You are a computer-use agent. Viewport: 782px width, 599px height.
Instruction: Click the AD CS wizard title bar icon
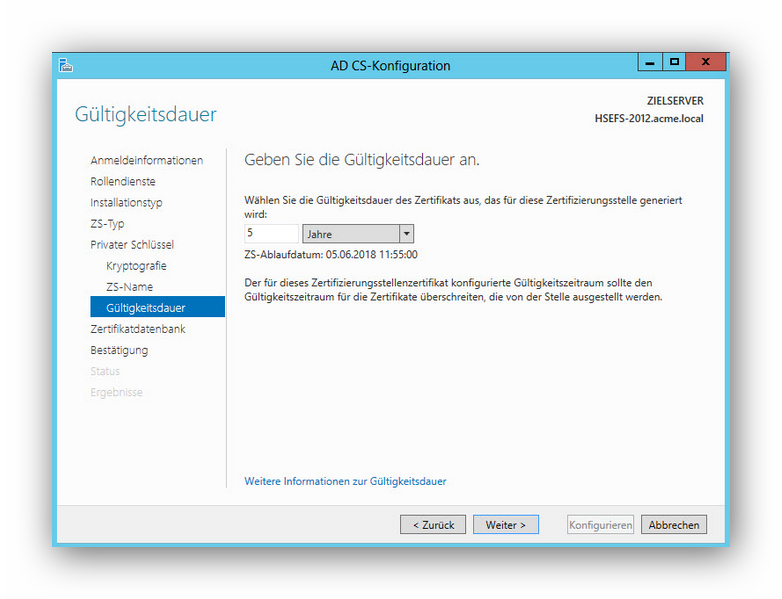(66, 66)
